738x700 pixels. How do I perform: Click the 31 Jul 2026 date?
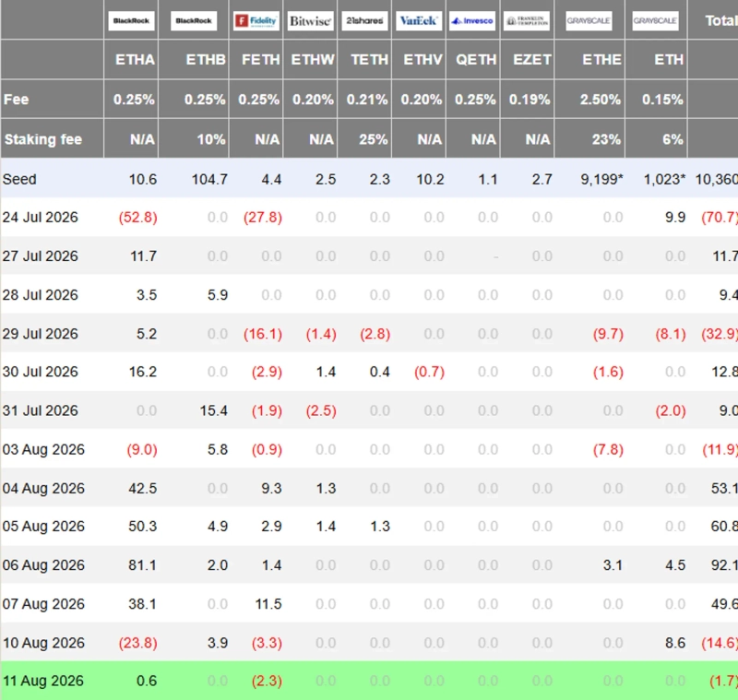pos(40,410)
